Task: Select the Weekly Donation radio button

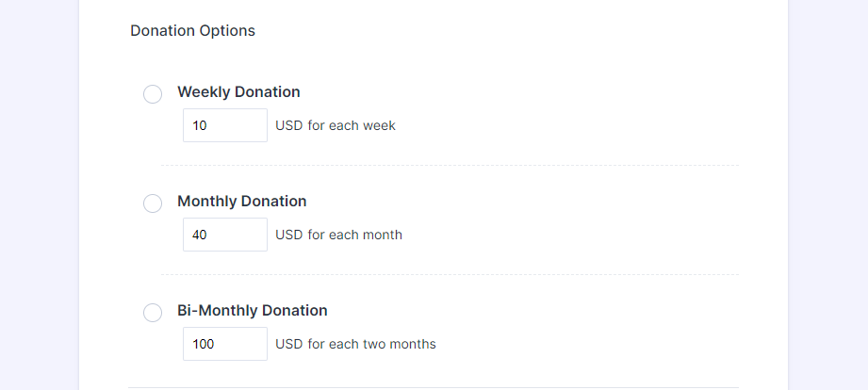Action: point(153,94)
